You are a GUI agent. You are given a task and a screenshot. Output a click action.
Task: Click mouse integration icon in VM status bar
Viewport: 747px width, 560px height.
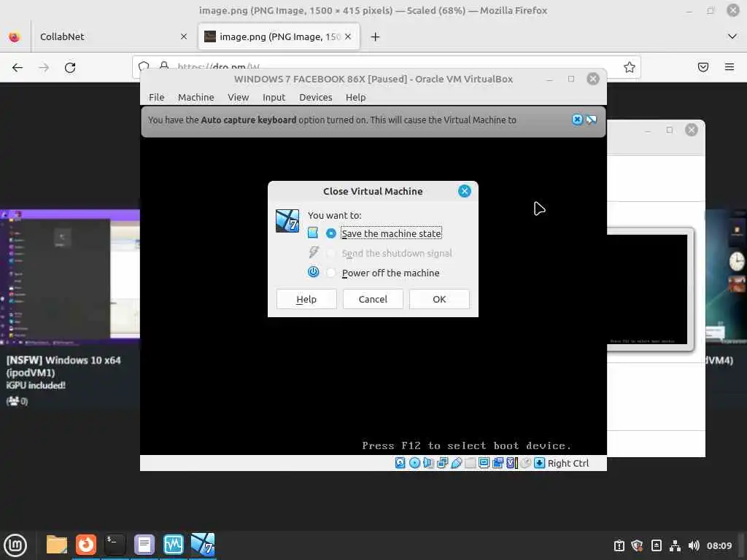click(525, 463)
